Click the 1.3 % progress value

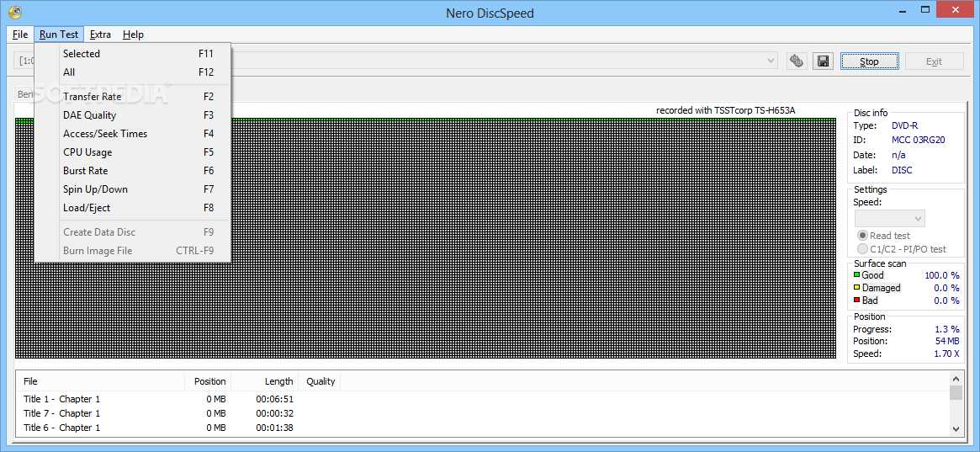tap(947, 329)
